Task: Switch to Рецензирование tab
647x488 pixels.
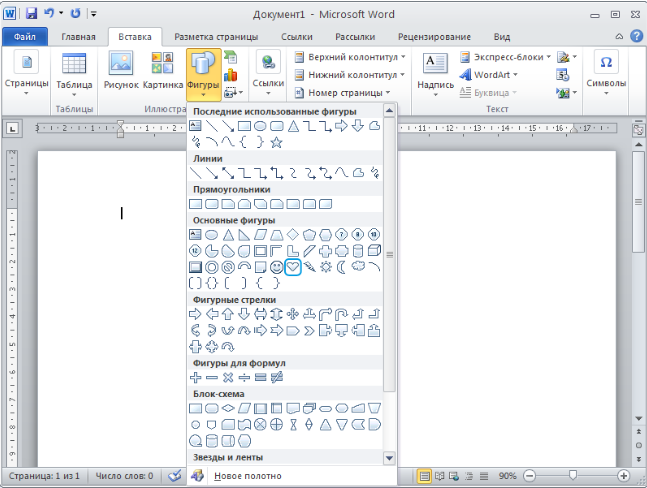Action: 434,37
